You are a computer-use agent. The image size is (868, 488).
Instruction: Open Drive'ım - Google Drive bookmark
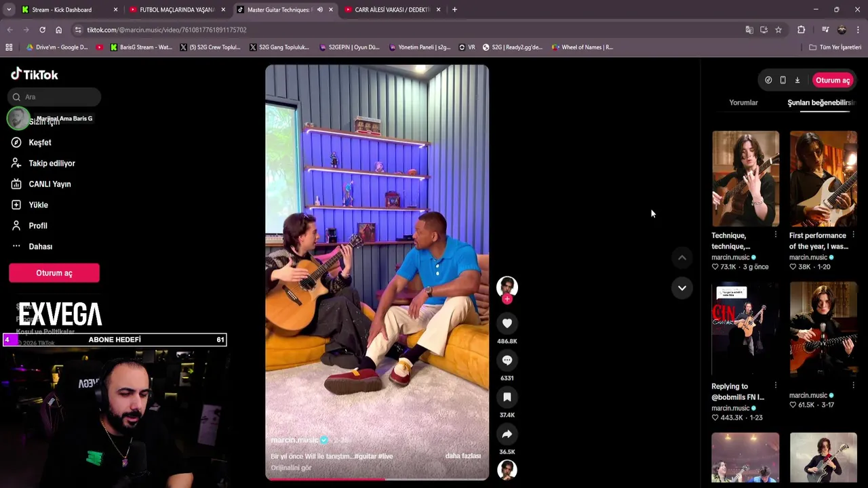pyautogui.click(x=57, y=47)
